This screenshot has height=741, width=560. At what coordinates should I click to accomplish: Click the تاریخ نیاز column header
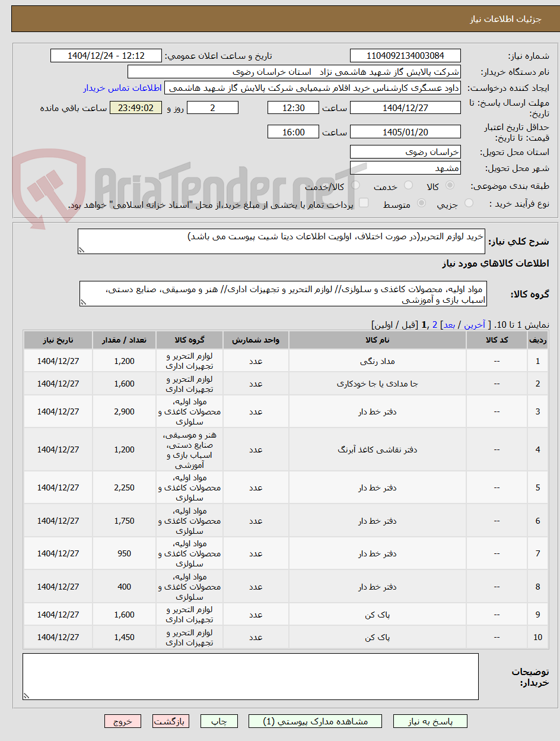click(x=58, y=340)
